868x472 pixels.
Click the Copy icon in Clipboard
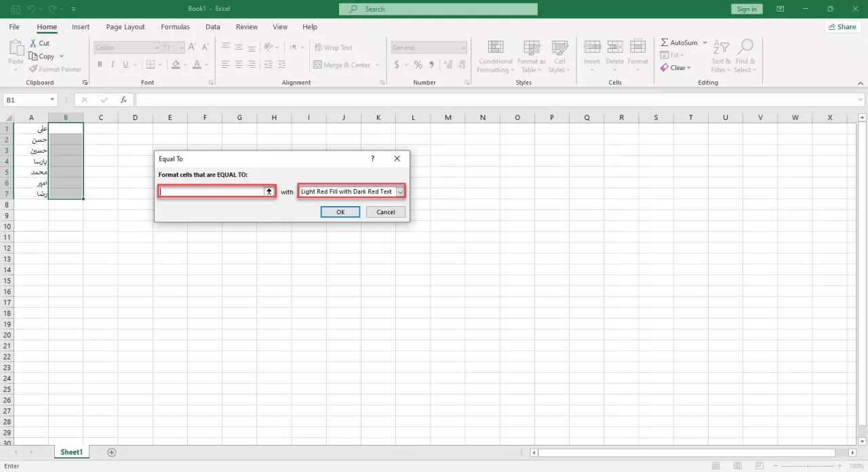pos(33,56)
